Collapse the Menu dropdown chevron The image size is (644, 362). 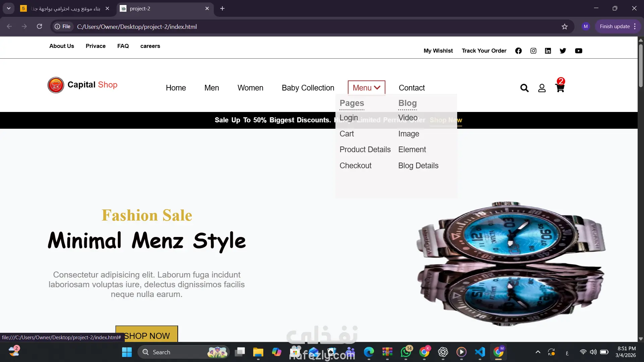pos(377,87)
